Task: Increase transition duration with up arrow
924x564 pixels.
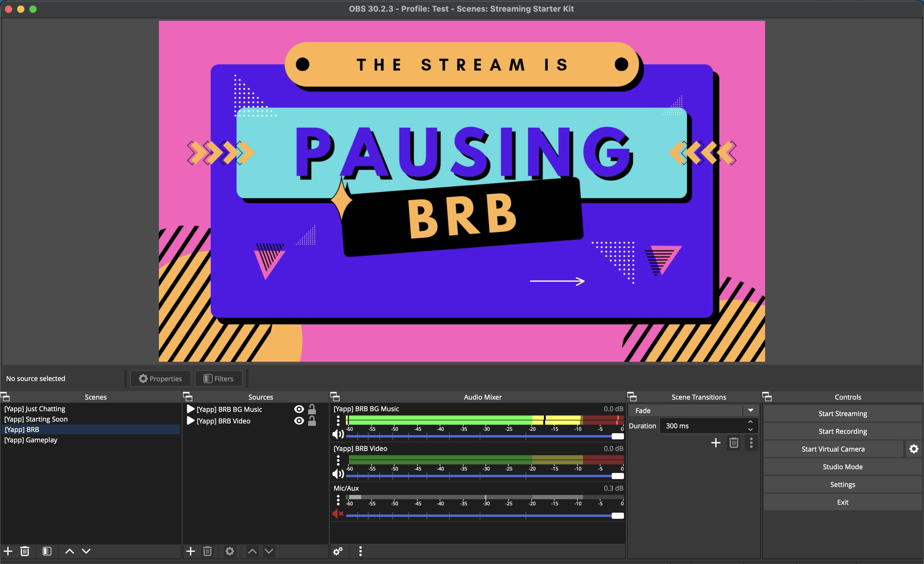Action: (x=750, y=422)
